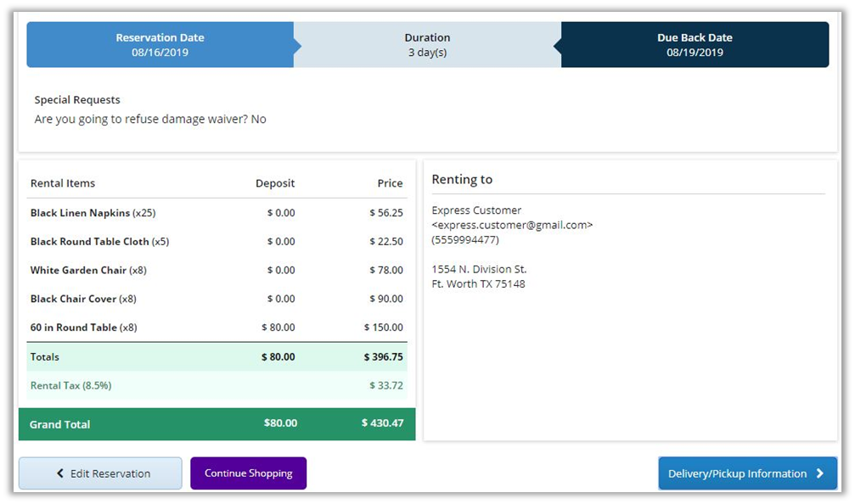Click the Edit Reservation button
Image resolution: width=855 pixels, height=504 pixels.
[100, 473]
